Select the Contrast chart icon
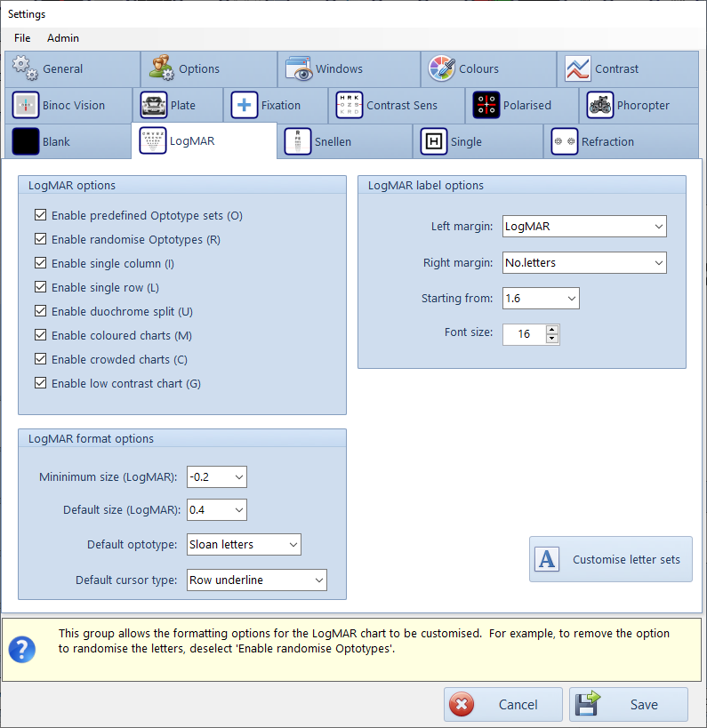Viewport: 707px width, 728px height. point(578,68)
